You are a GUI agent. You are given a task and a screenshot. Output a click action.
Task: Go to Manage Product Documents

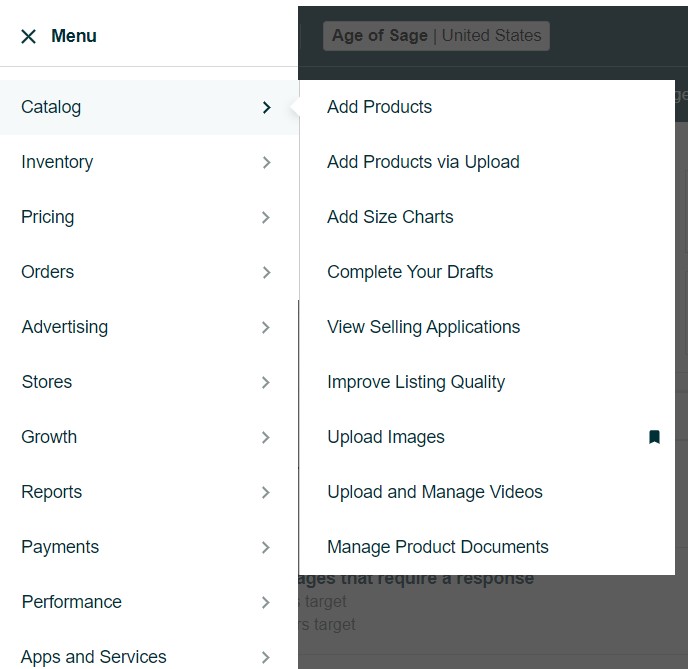pos(487,547)
